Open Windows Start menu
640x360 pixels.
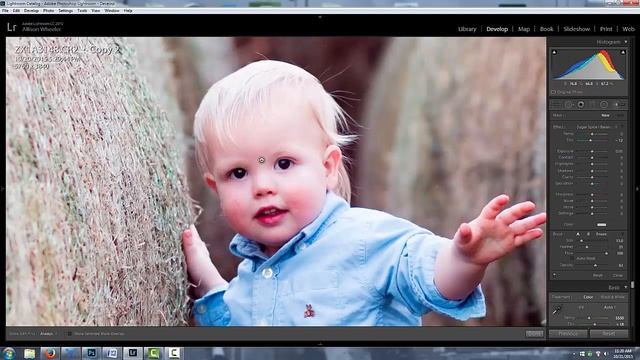coord(9,353)
